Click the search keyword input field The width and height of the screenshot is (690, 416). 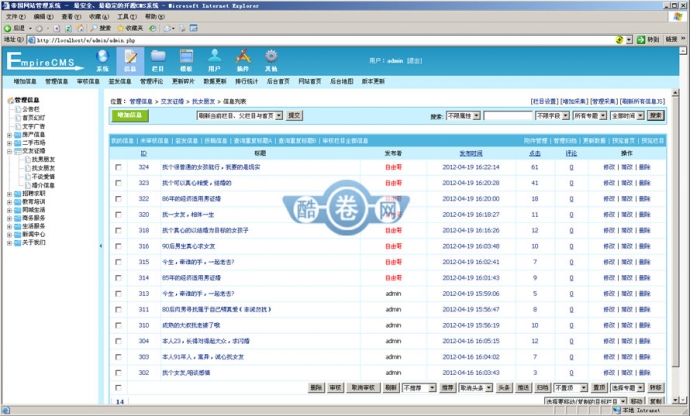pos(507,116)
